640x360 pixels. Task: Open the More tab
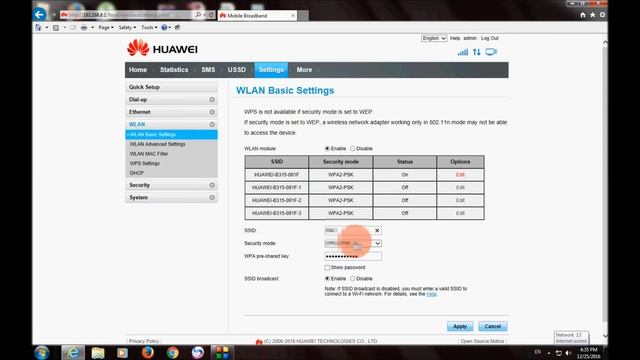(304, 70)
